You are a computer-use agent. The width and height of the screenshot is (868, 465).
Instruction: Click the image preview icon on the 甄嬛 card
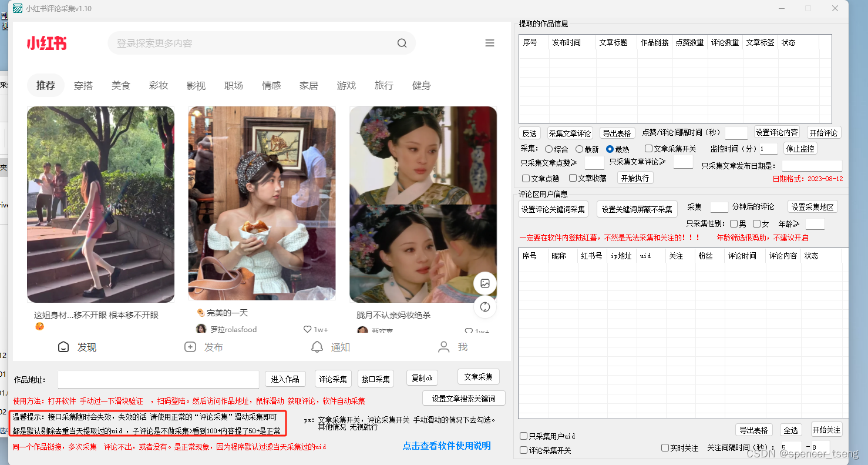pyautogui.click(x=485, y=283)
